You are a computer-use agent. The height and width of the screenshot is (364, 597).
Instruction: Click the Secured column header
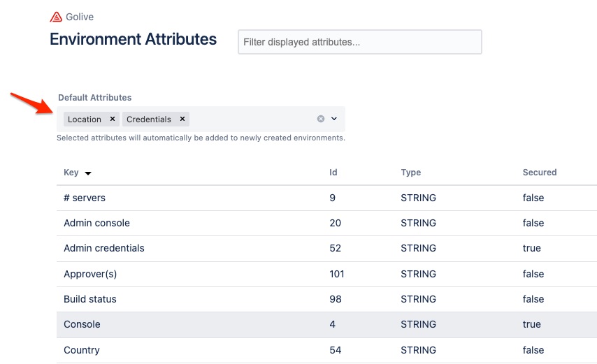coord(539,173)
